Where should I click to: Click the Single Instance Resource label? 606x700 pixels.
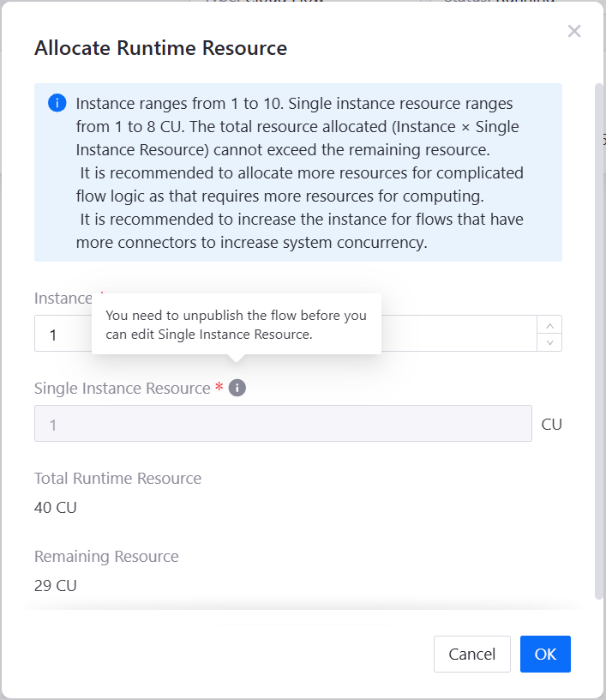pos(122,389)
